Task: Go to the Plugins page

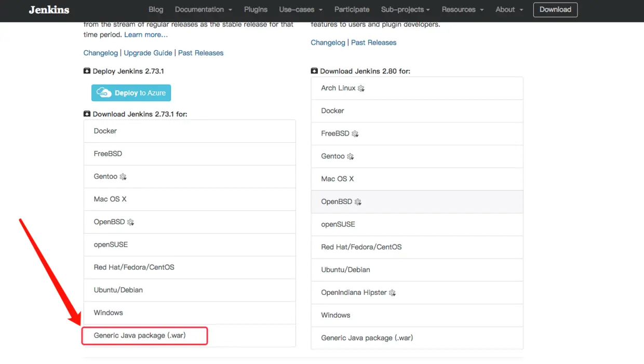Action: coord(256,9)
